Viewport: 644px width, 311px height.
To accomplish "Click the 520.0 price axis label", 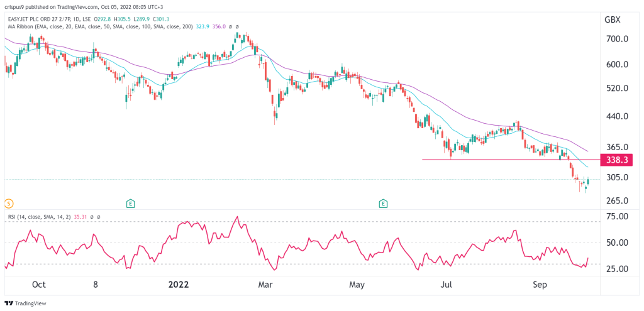I will click(x=616, y=89).
